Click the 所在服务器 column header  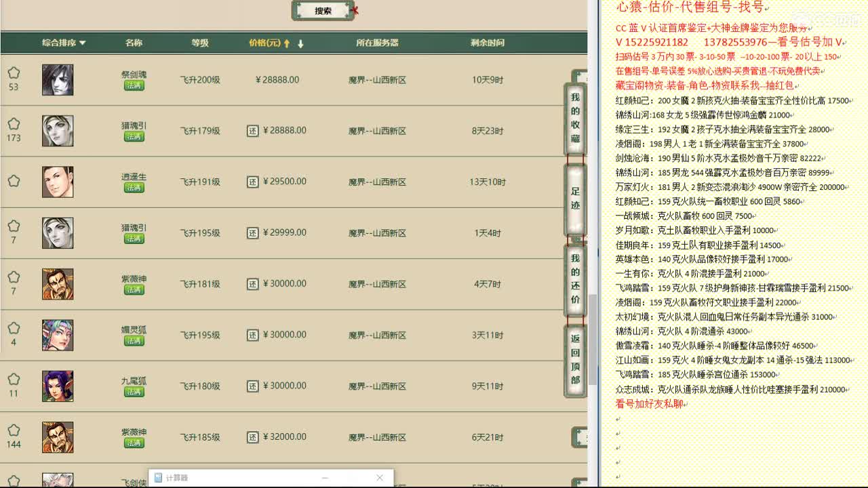[x=377, y=43]
